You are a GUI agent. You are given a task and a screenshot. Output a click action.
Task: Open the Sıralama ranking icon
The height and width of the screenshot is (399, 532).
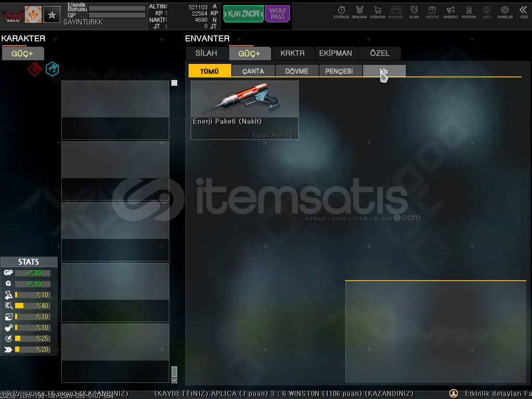click(x=360, y=12)
